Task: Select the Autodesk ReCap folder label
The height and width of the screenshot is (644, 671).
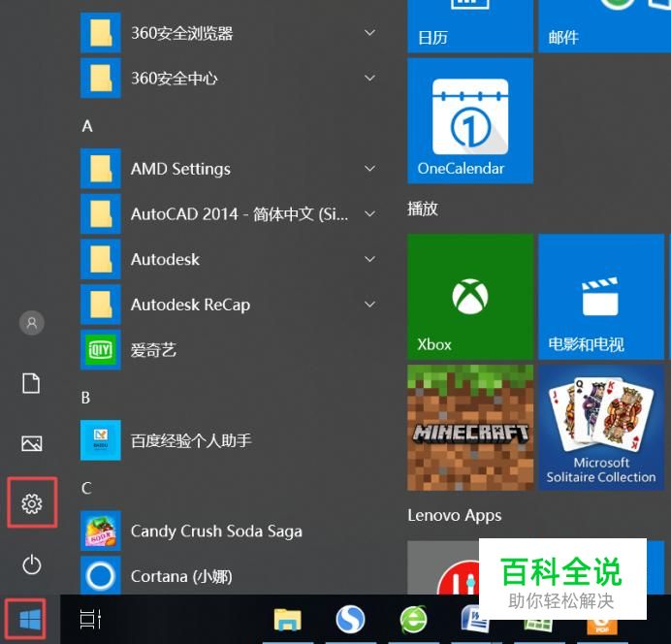Action: [190, 305]
